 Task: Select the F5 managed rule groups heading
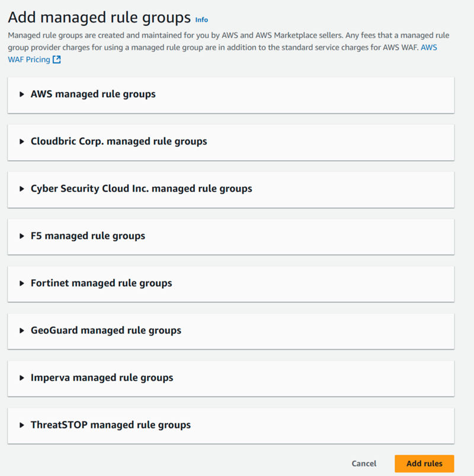[88, 236]
